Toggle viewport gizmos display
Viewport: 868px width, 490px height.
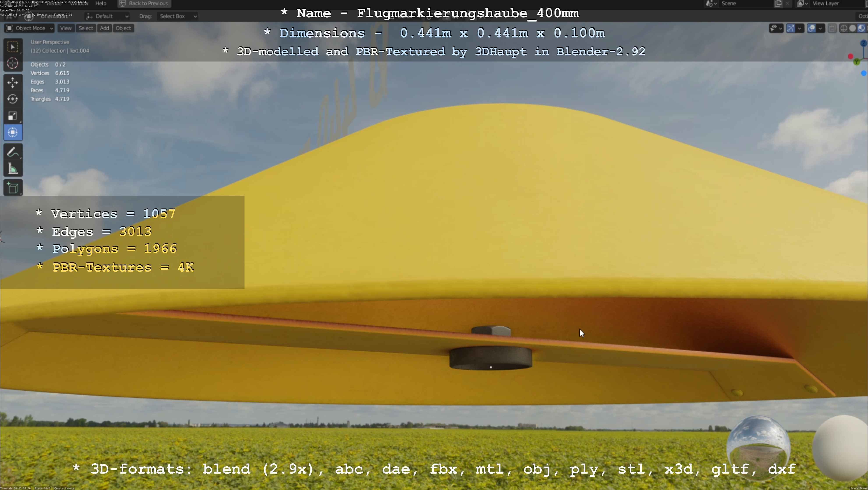[x=791, y=28]
